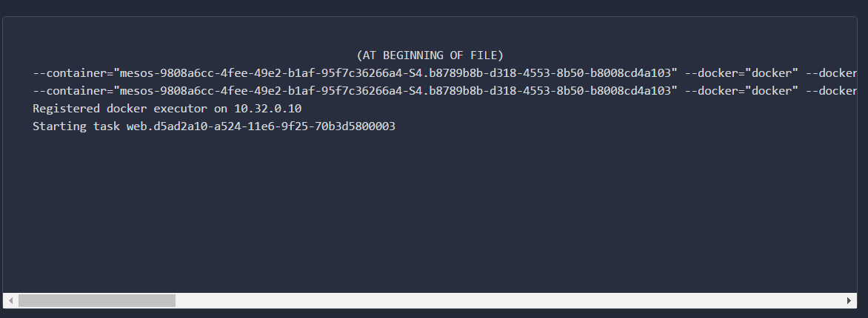Screen dimensions: 868x318
Task: Click the "Starting task" log line
Action: [x=214, y=126]
